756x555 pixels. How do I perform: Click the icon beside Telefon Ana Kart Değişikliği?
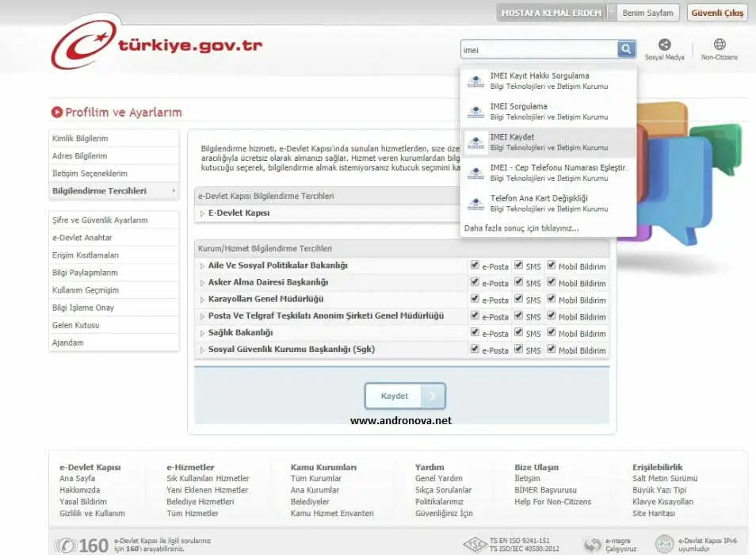click(476, 204)
